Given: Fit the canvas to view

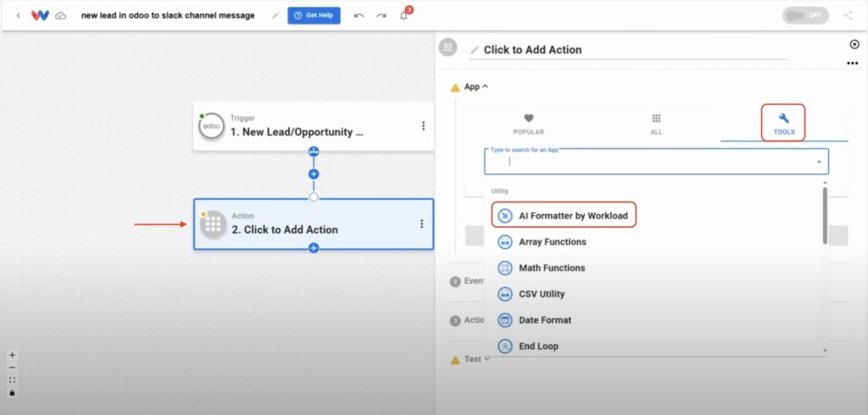Looking at the screenshot, I should [x=12, y=380].
